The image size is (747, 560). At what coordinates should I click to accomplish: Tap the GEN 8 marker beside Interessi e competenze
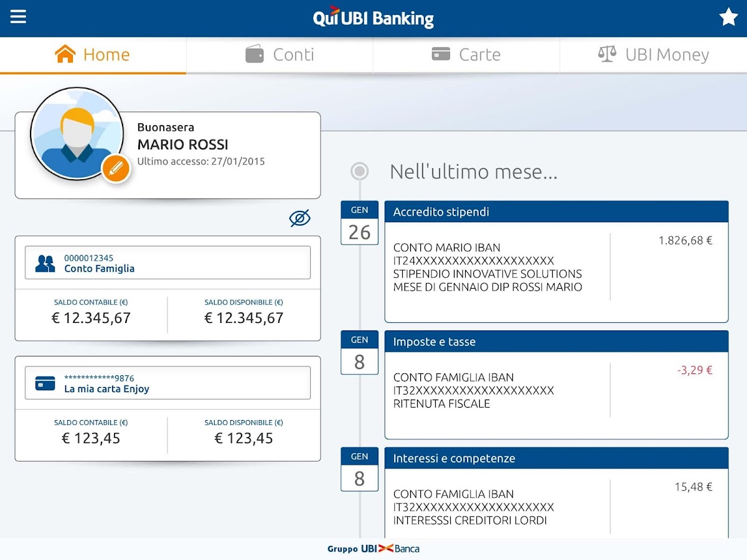[x=359, y=469]
